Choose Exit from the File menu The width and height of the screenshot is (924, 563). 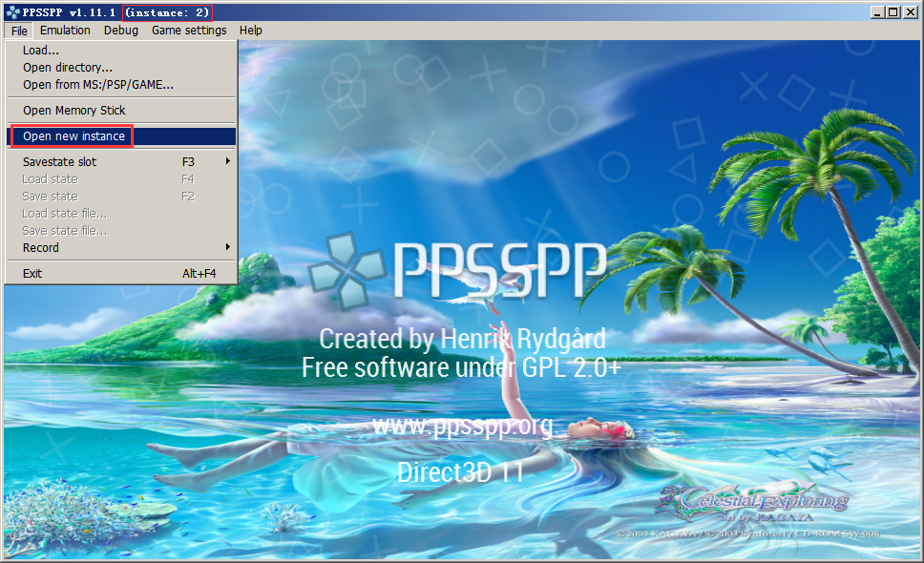pyautogui.click(x=121, y=274)
